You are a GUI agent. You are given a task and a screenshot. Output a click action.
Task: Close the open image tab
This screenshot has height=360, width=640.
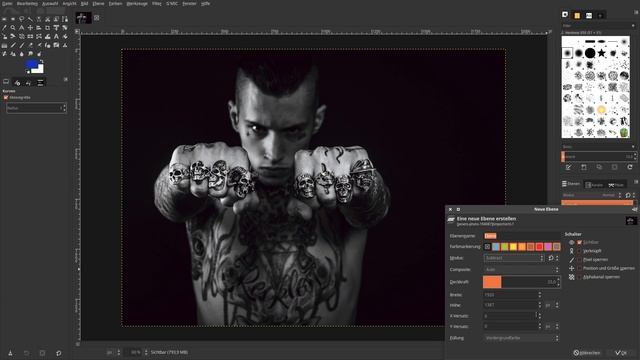97,18
